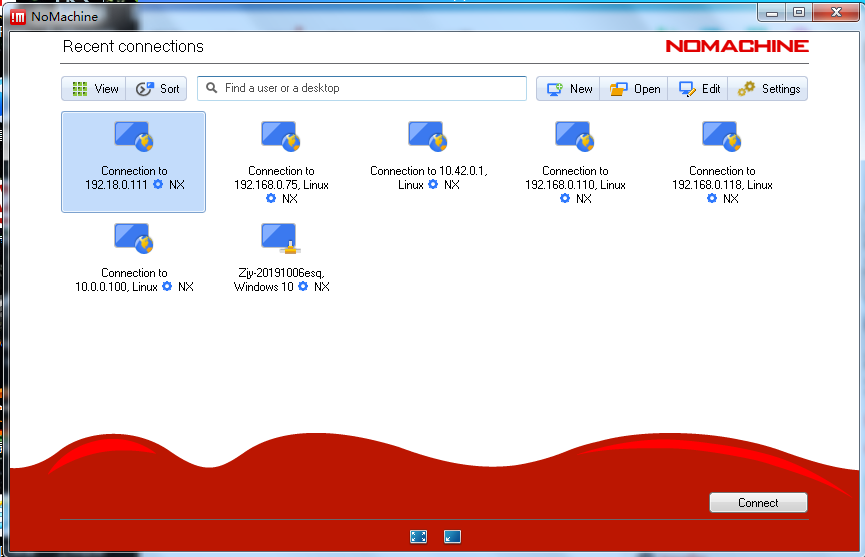
Task: Open NoMachine Settings
Action: point(768,89)
